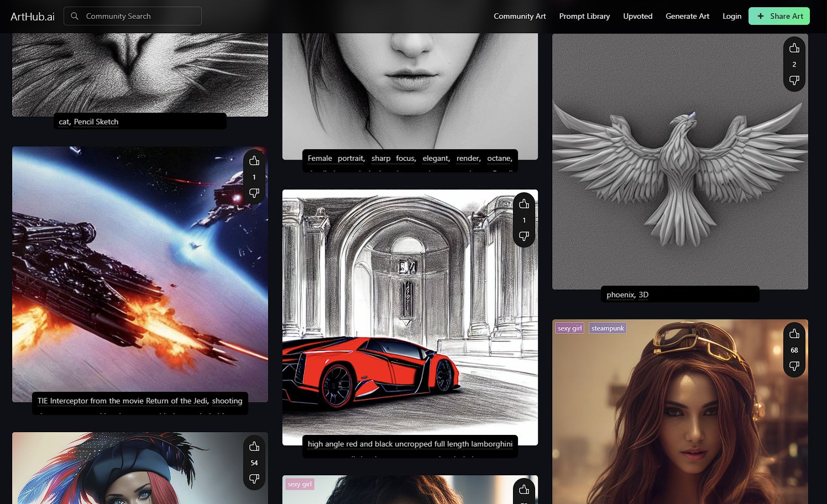Downvote the TIE Interceptor image
827x504 pixels.
[x=254, y=193]
